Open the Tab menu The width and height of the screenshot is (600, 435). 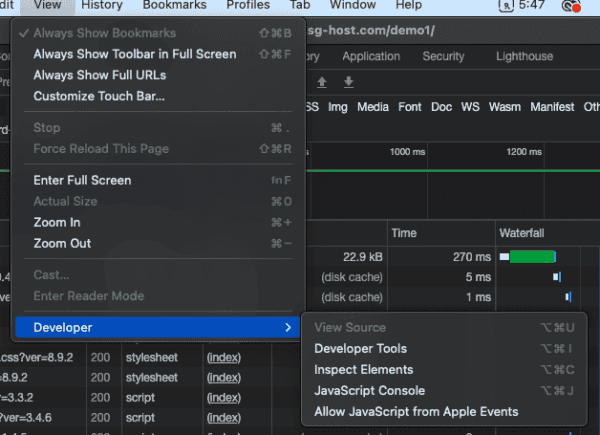click(300, 5)
